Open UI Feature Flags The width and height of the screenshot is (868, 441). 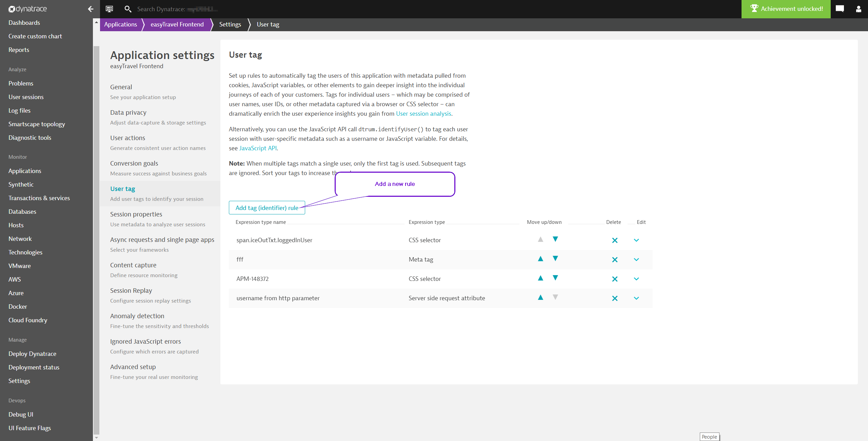coord(29,428)
